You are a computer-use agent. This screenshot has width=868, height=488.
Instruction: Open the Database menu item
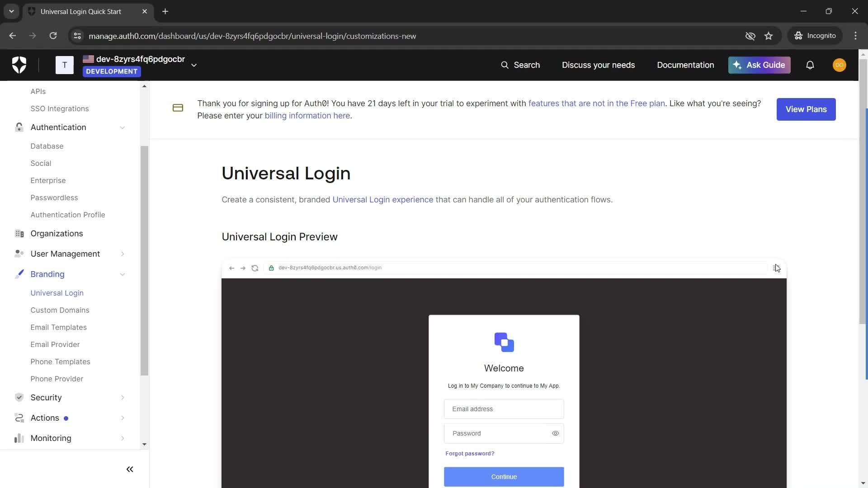[x=47, y=146]
